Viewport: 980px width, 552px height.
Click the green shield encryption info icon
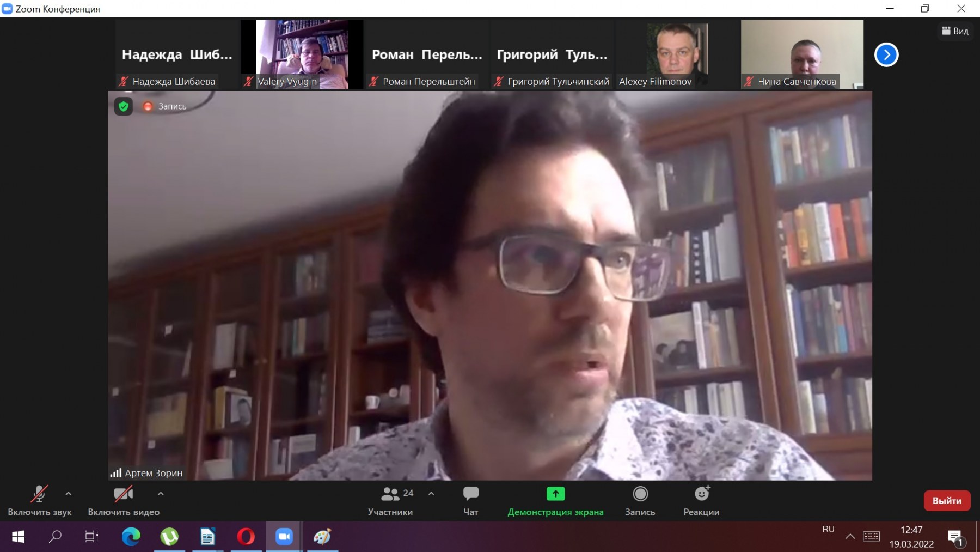124,106
